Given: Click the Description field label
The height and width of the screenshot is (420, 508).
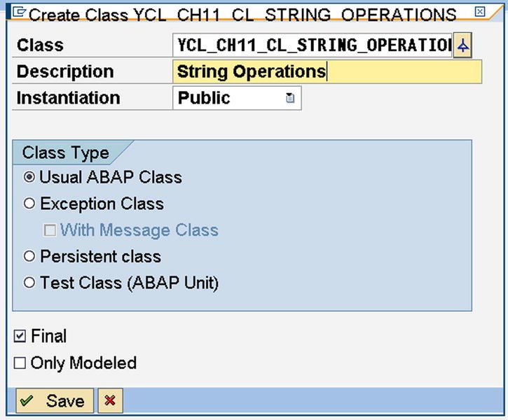Looking at the screenshot, I should tap(65, 71).
